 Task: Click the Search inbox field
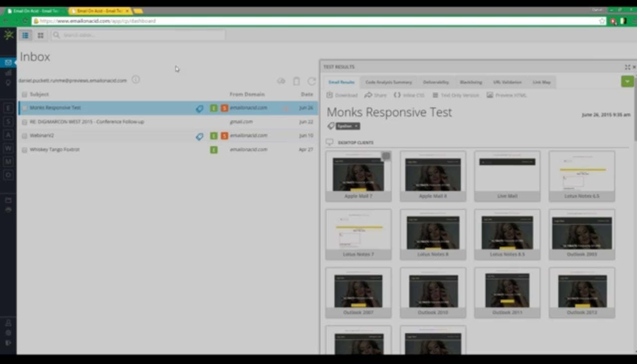tap(138, 35)
